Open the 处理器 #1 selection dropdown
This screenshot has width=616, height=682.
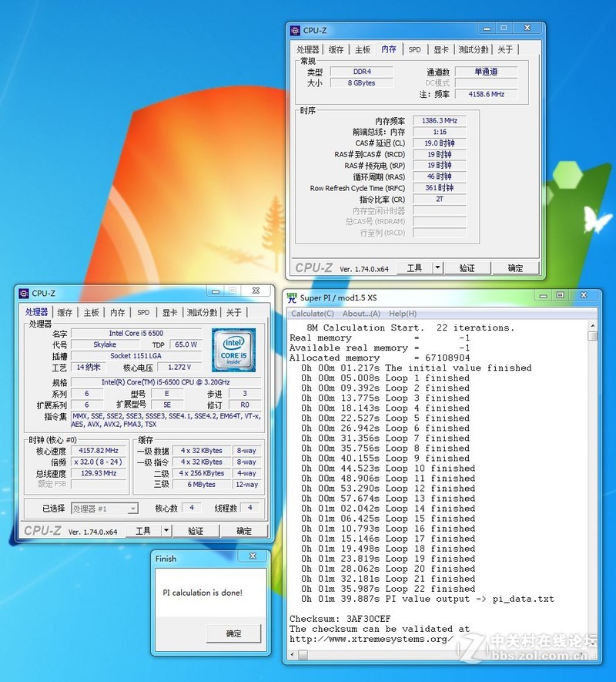[x=105, y=509]
